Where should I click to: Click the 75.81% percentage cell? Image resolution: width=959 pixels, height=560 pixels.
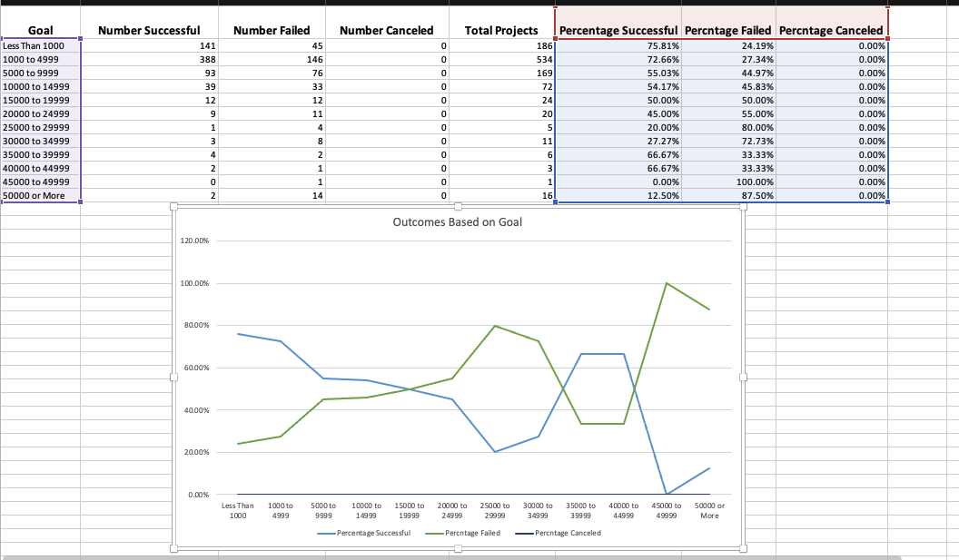[618, 46]
